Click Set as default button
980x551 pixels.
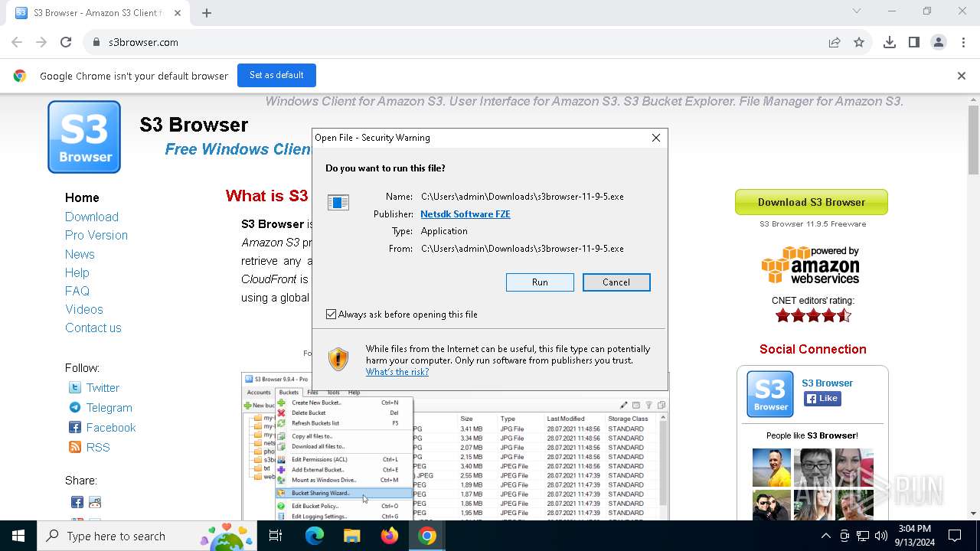276,75
